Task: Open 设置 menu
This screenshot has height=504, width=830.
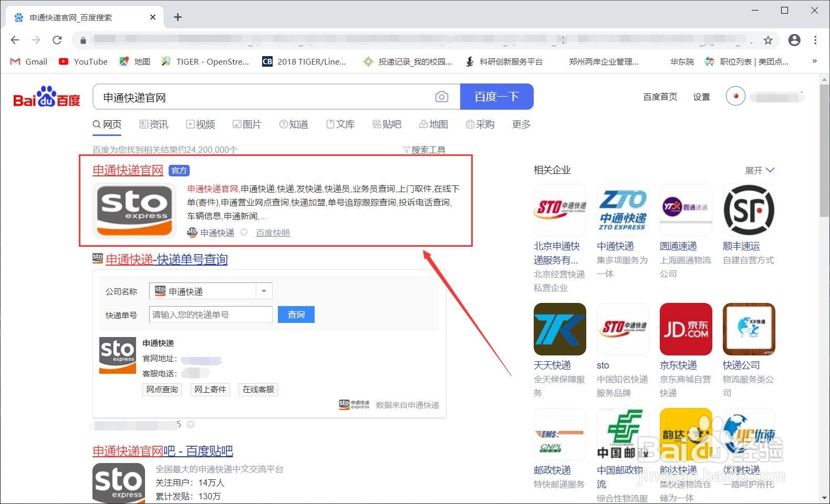Action: tap(701, 97)
